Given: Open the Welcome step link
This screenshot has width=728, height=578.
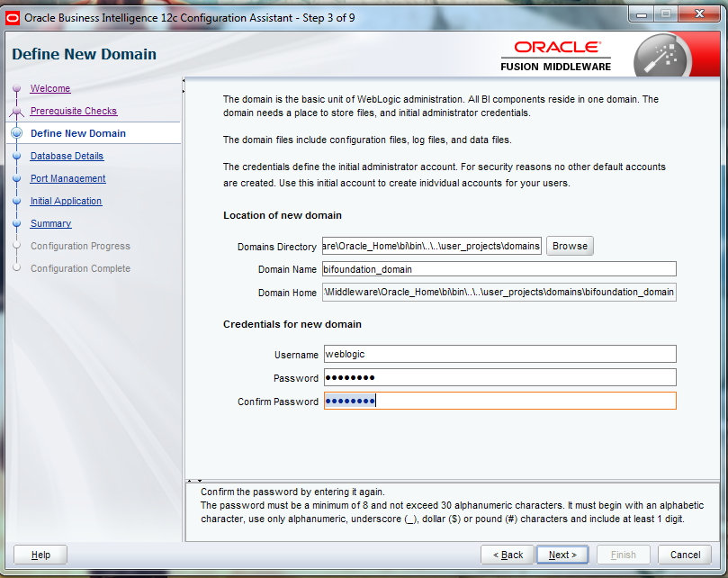Looking at the screenshot, I should [50, 88].
